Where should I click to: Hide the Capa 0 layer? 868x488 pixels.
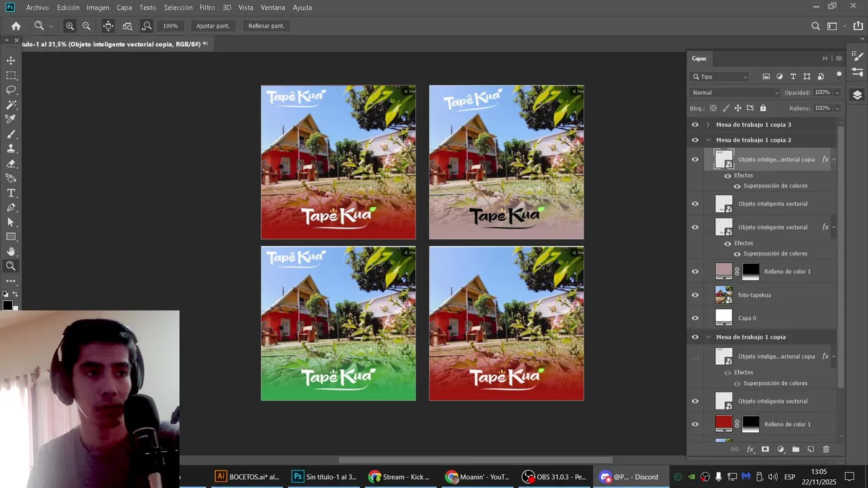[x=694, y=318]
